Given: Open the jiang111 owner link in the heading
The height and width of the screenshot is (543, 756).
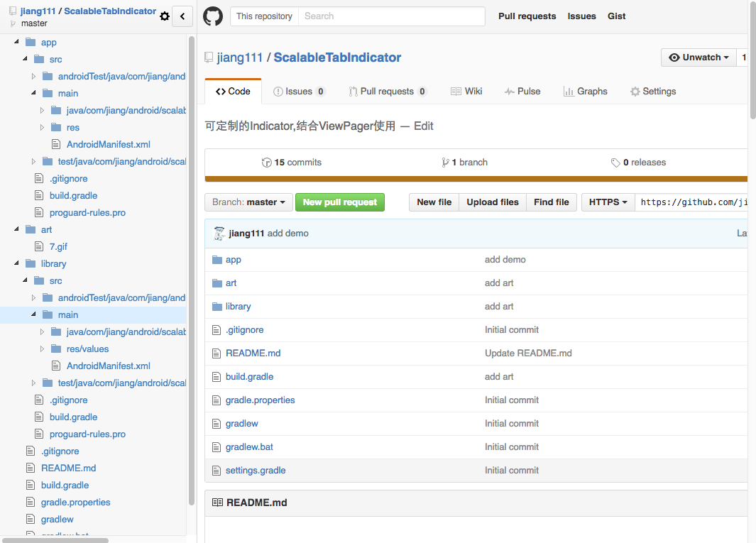Looking at the screenshot, I should (240, 57).
